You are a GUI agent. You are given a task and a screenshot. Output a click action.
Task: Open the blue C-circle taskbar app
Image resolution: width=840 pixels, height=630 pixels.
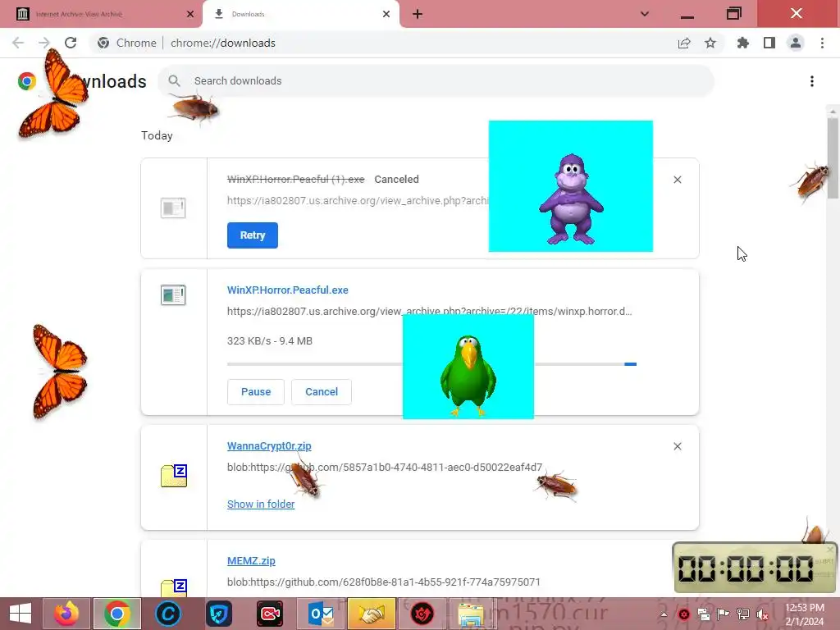point(167,614)
